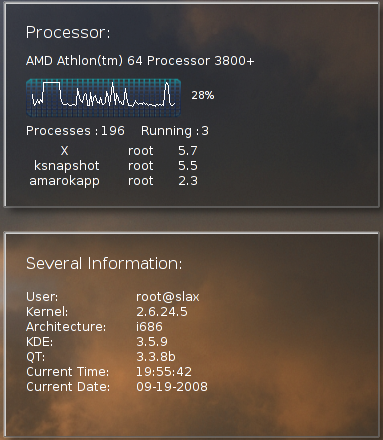Select the amarokapp process entry
383x440 pixels.
pos(64,181)
